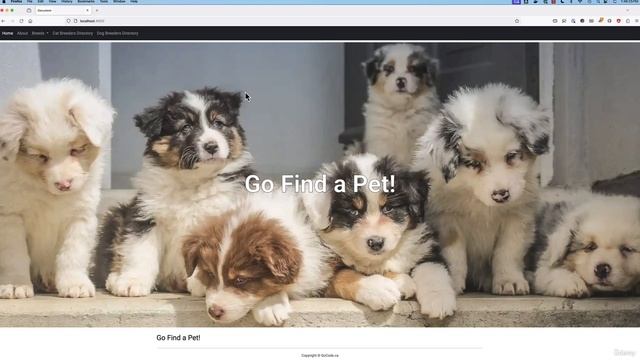Open the About page link
Image resolution: width=640 pixels, height=360 pixels.
22,33
